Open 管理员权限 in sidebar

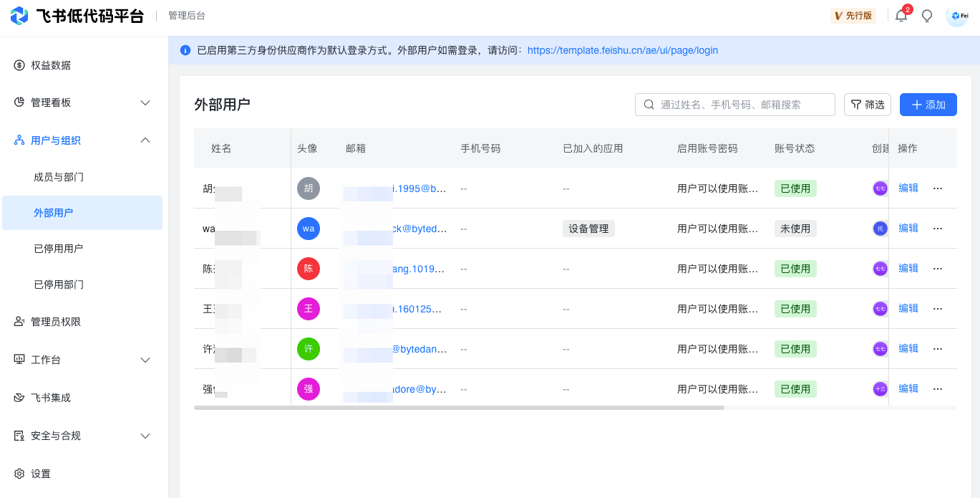click(x=56, y=322)
